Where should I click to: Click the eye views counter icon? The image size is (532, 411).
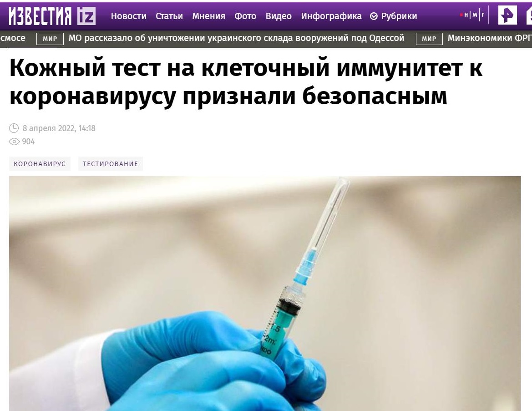click(14, 142)
